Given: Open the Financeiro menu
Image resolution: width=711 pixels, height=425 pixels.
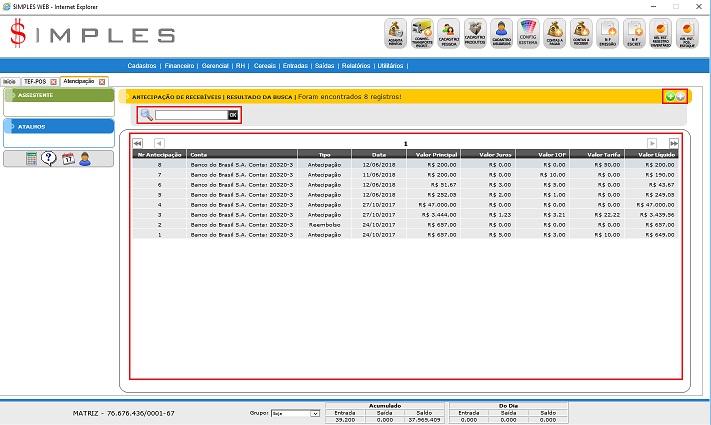Looking at the screenshot, I should (x=180, y=65).
